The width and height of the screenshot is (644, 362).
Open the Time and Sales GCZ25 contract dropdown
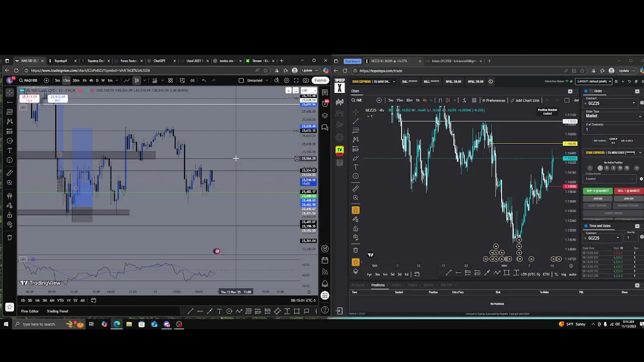pos(603,238)
